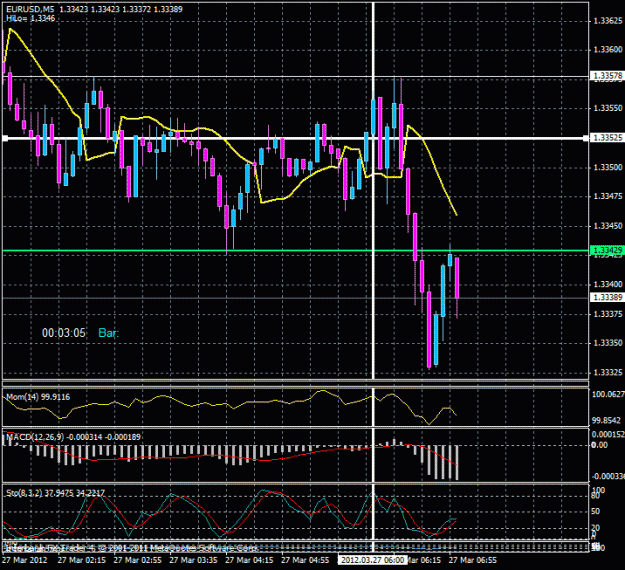Click the 99.8542 momentum scale value
The height and width of the screenshot is (570, 625).
click(x=607, y=421)
